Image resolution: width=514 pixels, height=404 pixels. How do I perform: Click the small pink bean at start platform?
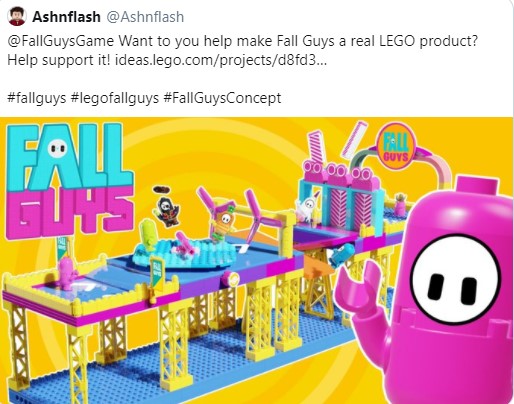tap(67, 274)
